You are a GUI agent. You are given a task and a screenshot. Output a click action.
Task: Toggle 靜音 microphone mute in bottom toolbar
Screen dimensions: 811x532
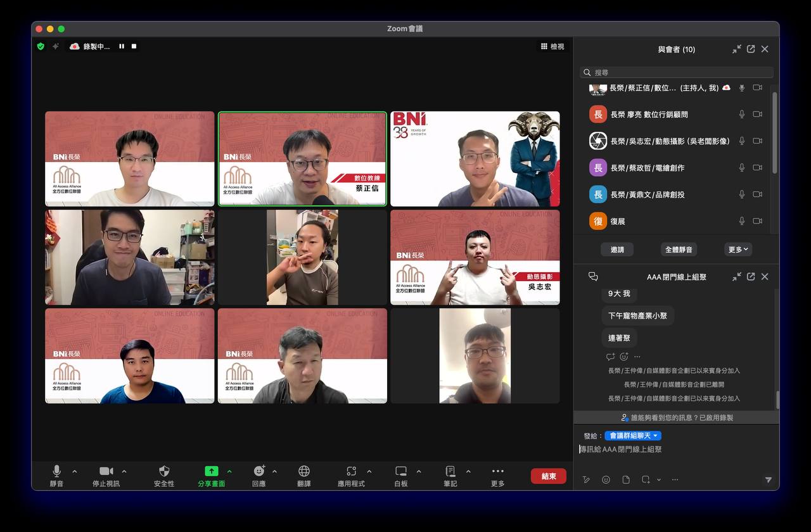click(56, 471)
